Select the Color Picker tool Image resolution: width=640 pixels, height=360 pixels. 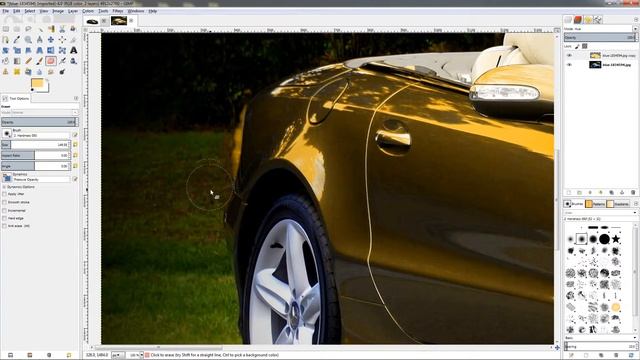pos(17,40)
